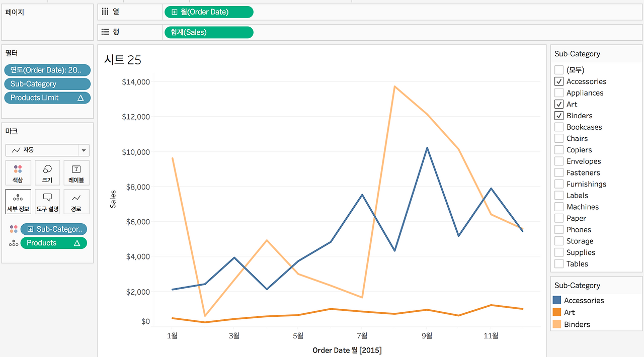Viewport: 644px width, 357px height.
Task: Click the Products Limit filter pill
Action: [47, 98]
